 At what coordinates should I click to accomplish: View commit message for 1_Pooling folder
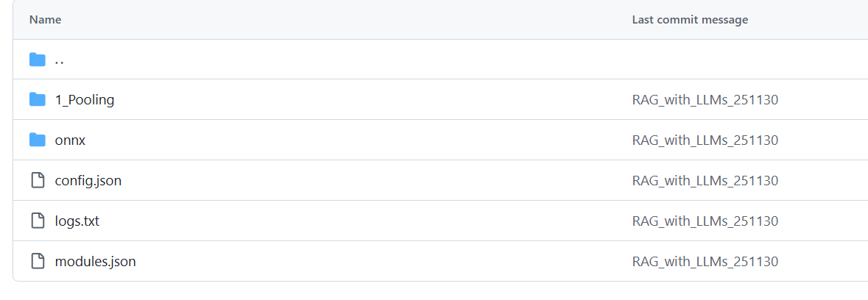pos(705,100)
